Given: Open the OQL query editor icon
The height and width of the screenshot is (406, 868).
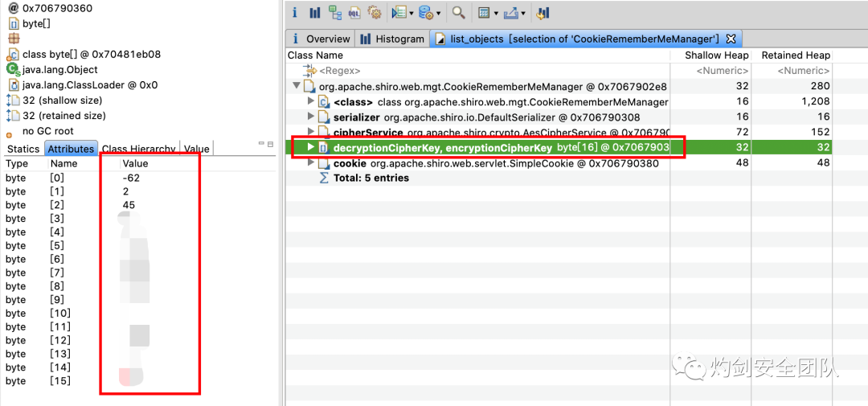Looking at the screenshot, I should pos(355,12).
